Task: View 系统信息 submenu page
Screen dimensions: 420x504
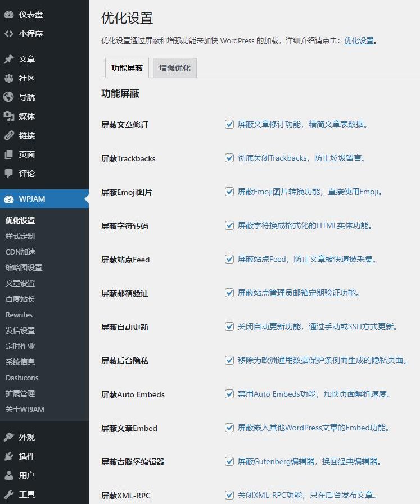Action: pos(20,362)
